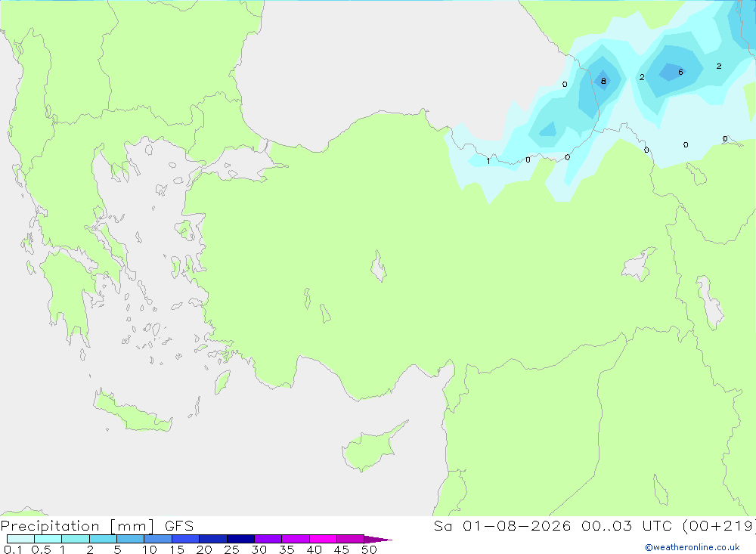Screen dimensions: 756x554
Task: Click the "30" legend scale label
Action: (259, 549)
